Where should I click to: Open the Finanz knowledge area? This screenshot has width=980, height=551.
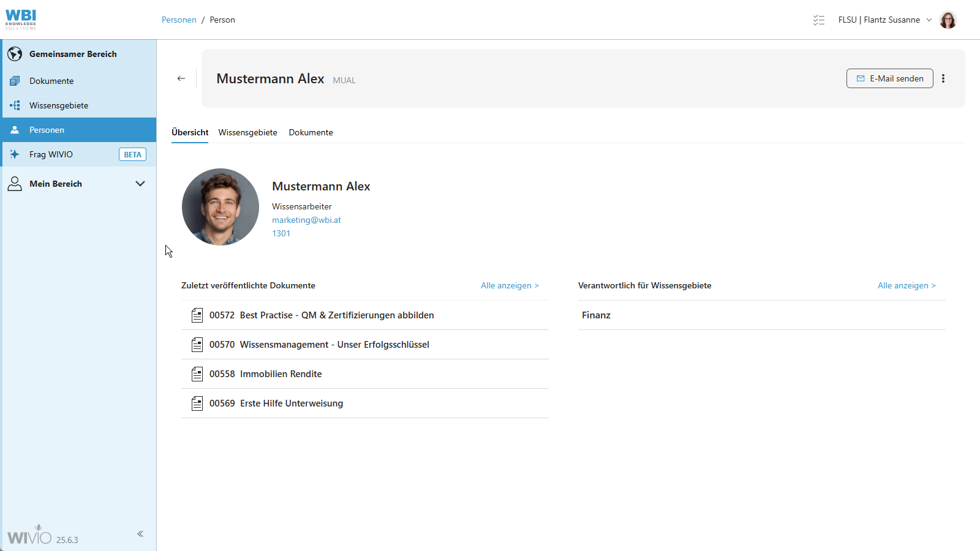(596, 315)
